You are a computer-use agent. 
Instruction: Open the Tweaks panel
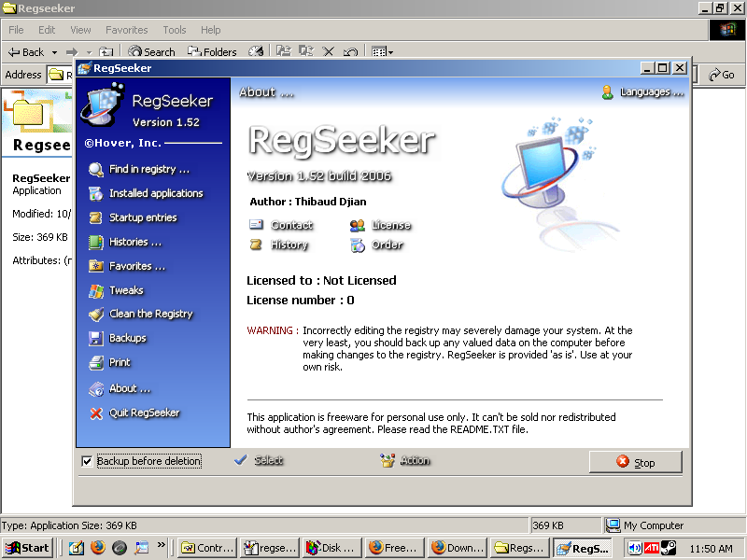pyautogui.click(x=126, y=290)
